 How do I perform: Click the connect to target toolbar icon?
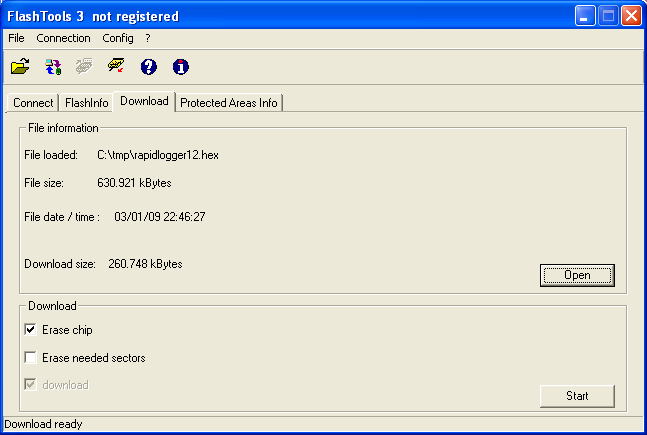coord(53,66)
